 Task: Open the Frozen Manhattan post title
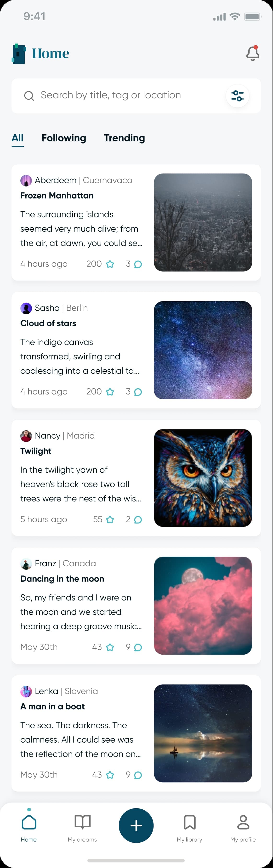tap(57, 196)
